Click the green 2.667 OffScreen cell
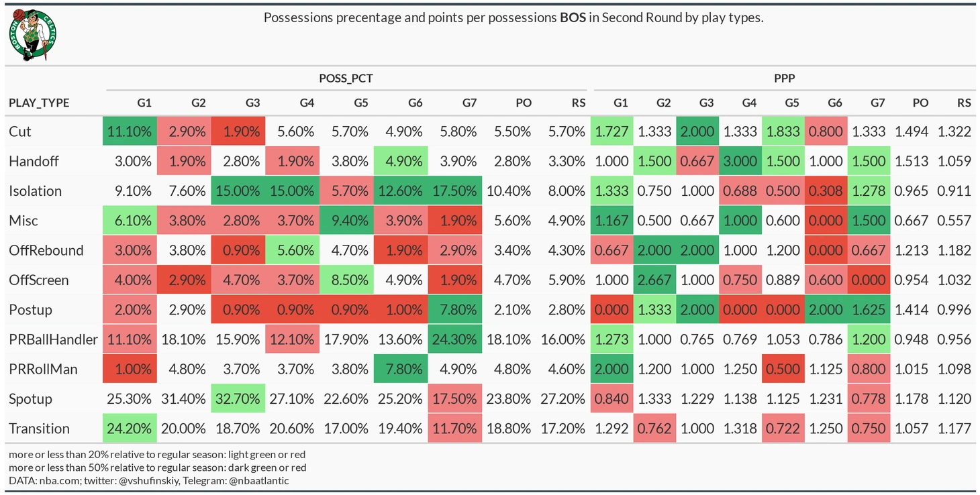The image size is (980, 495). (654, 280)
